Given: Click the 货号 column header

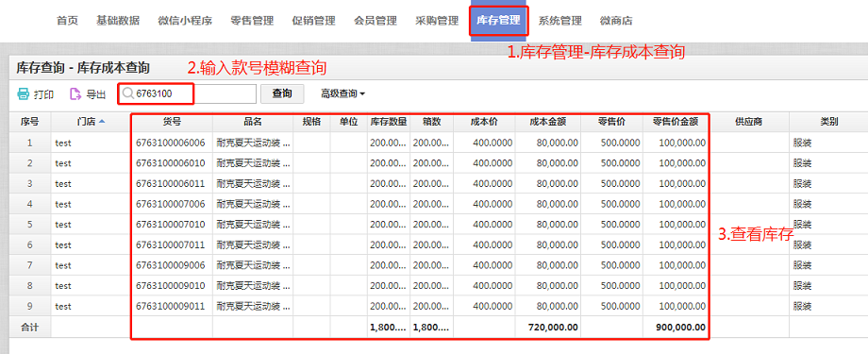Looking at the screenshot, I should coord(172,123).
